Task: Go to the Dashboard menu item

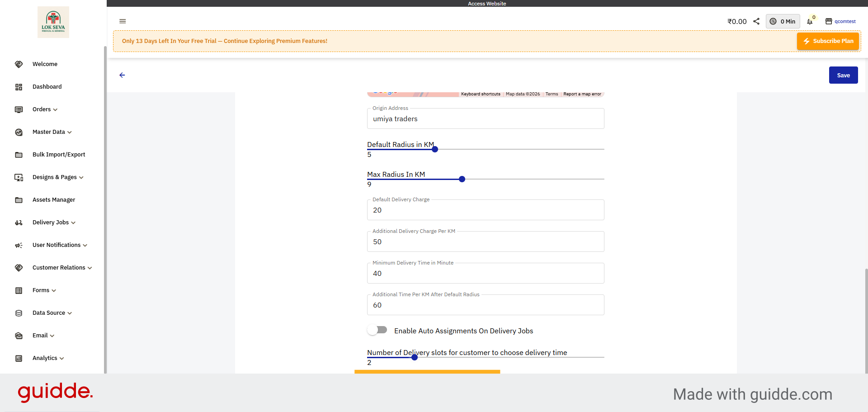Action: [47, 87]
